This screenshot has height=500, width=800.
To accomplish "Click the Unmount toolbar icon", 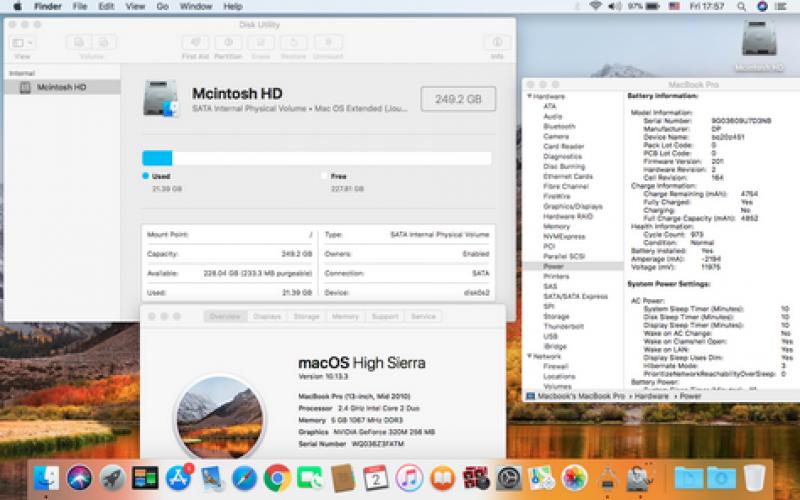I will coord(328,43).
